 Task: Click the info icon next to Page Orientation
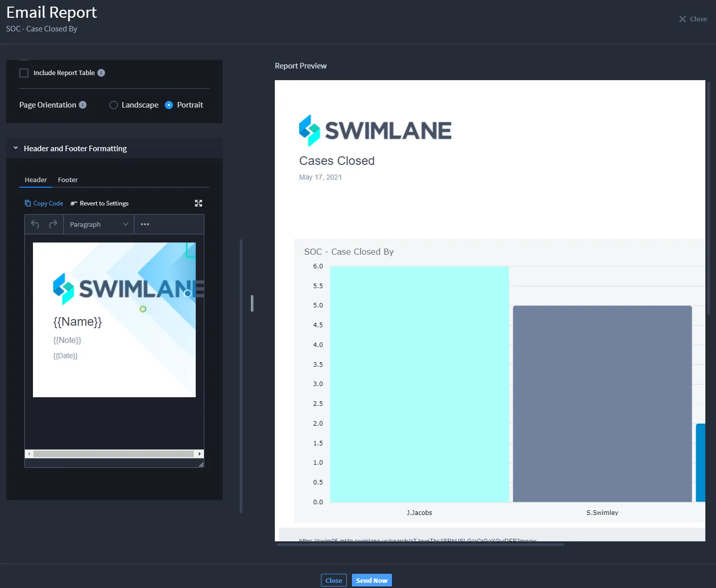pyautogui.click(x=83, y=105)
